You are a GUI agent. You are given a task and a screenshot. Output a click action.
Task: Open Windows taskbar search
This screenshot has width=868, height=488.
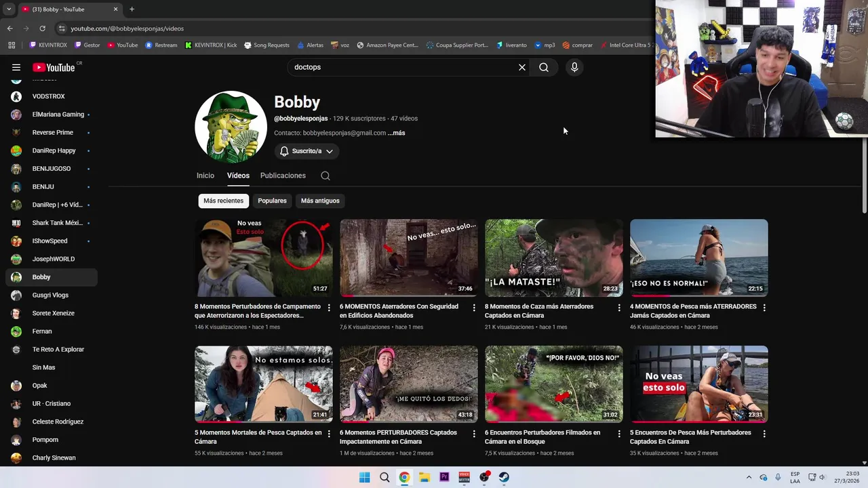point(384,477)
